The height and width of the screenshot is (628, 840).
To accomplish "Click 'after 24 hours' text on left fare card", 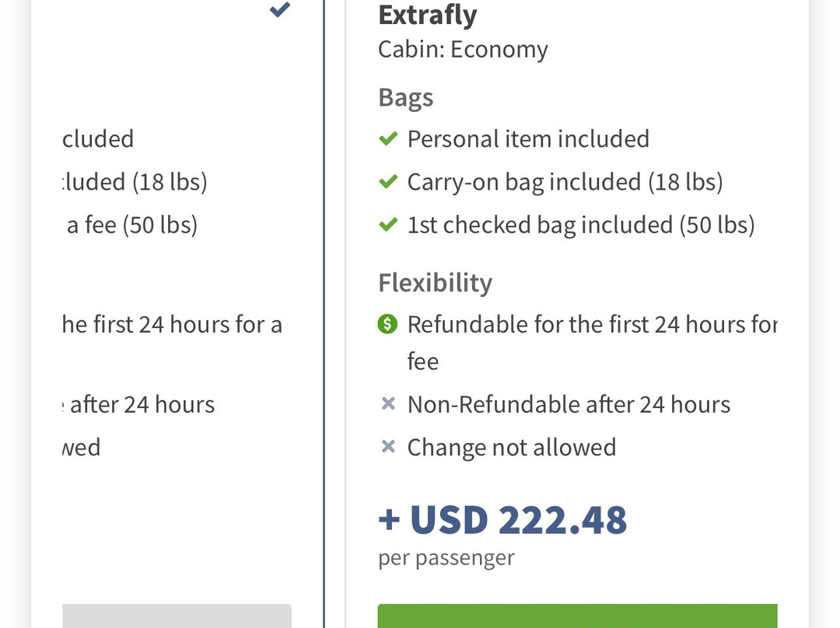I will pyautogui.click(x=142, y=405).
